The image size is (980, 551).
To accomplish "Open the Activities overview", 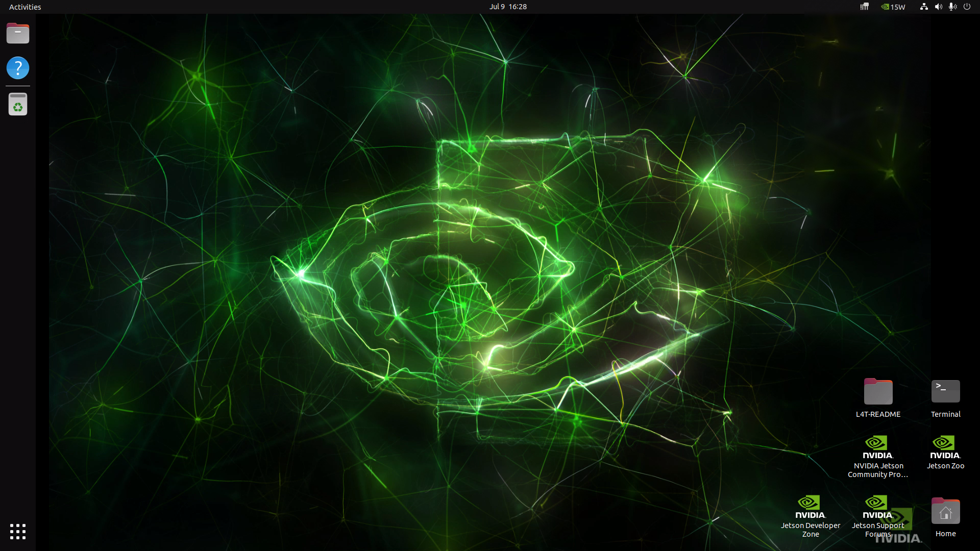I will (x=25, y=7).
